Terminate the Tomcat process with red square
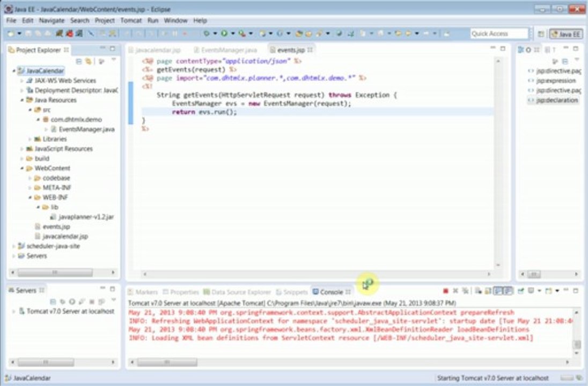588x386 pixels. pyautogui.click(x=445, y=291)
